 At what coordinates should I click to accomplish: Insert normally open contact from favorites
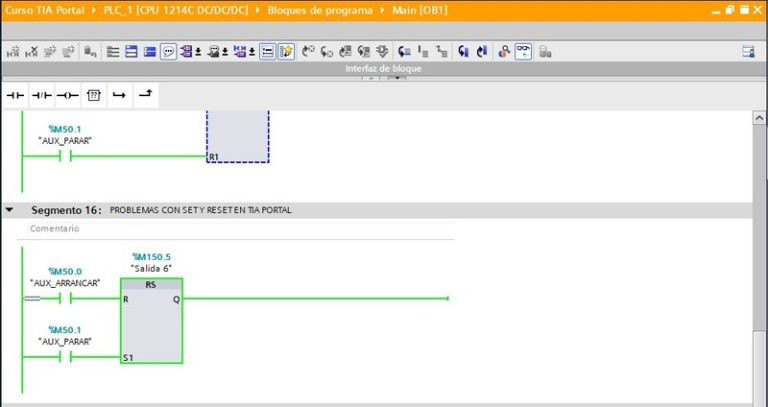point(16,96)
